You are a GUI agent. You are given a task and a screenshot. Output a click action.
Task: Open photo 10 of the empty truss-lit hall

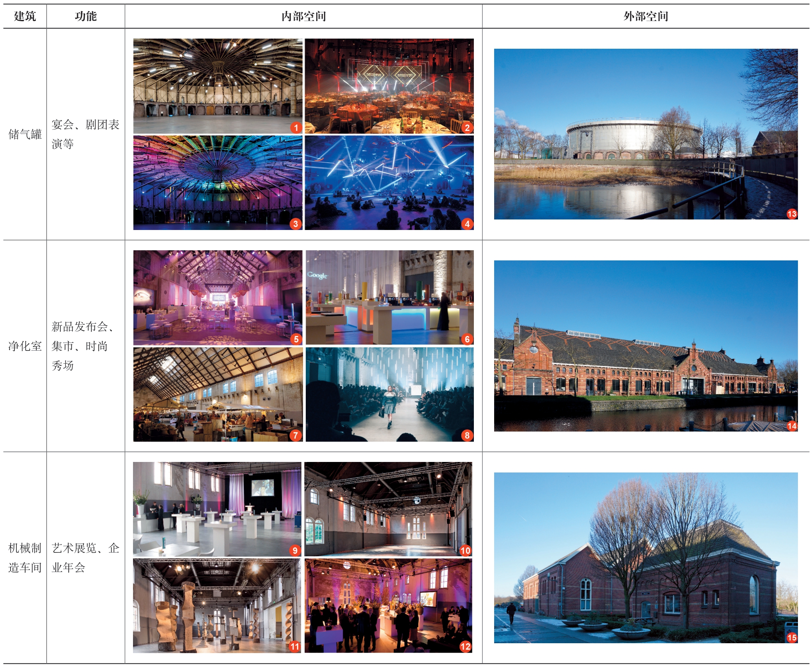[388, 509]
